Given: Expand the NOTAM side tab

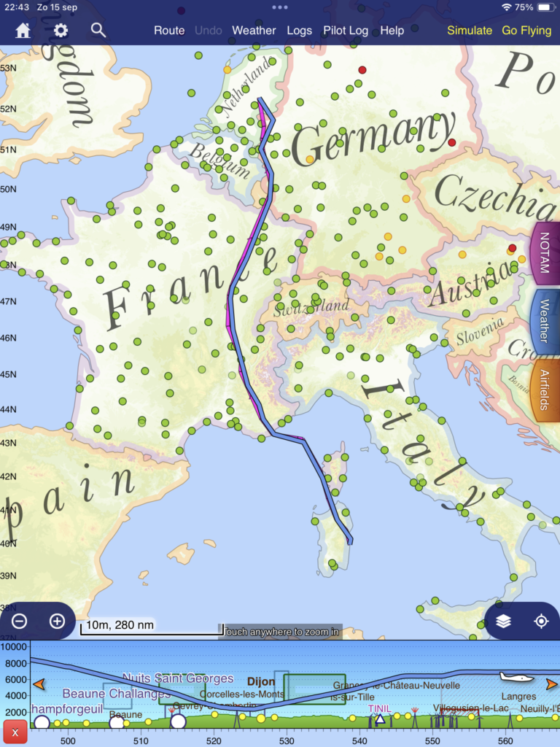Looking at the screenshot, I should point(544,253).
